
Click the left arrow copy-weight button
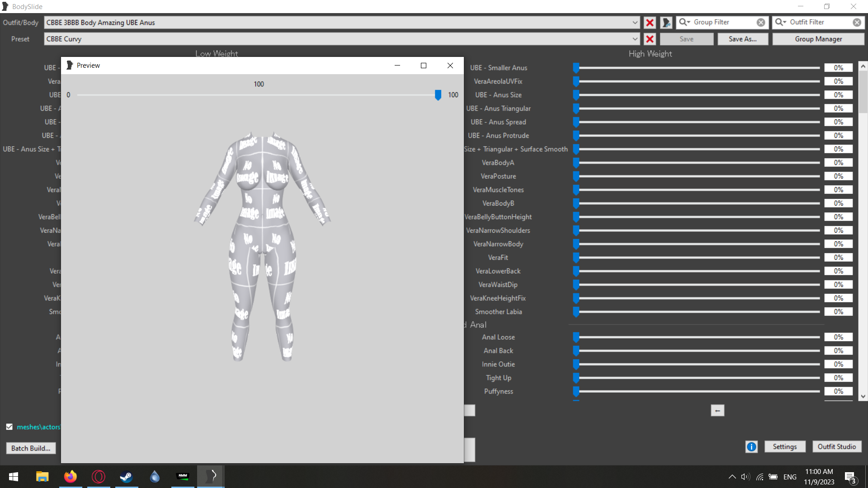tap(717, 410)
